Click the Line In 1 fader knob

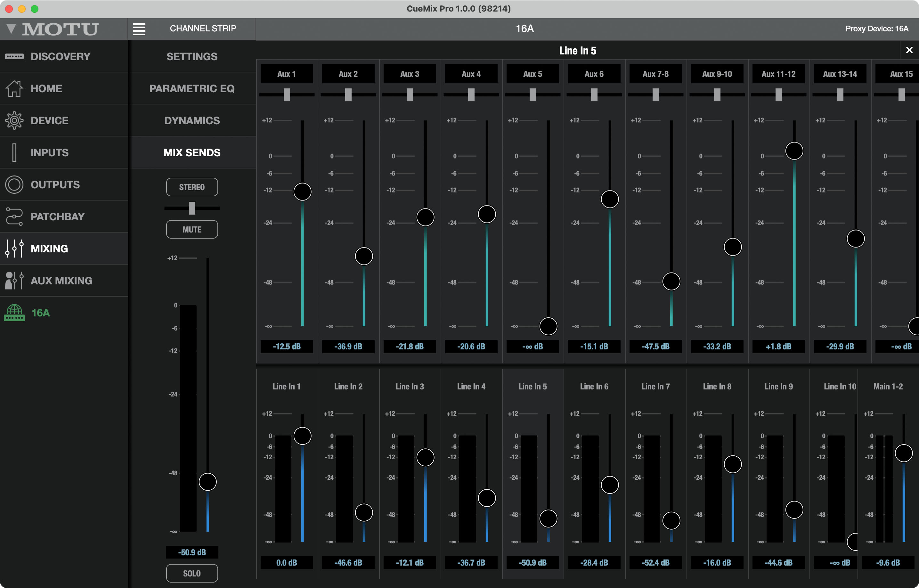[302, 436]
